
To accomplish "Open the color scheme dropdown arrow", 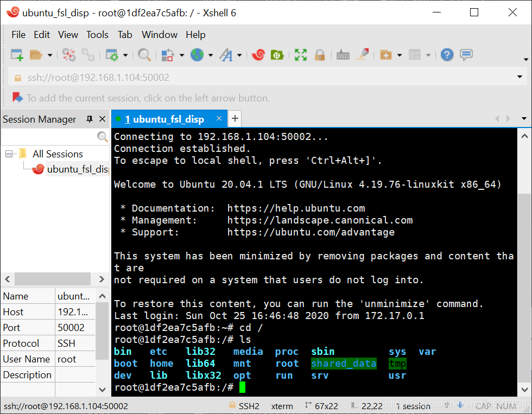I will coord(182,55).
